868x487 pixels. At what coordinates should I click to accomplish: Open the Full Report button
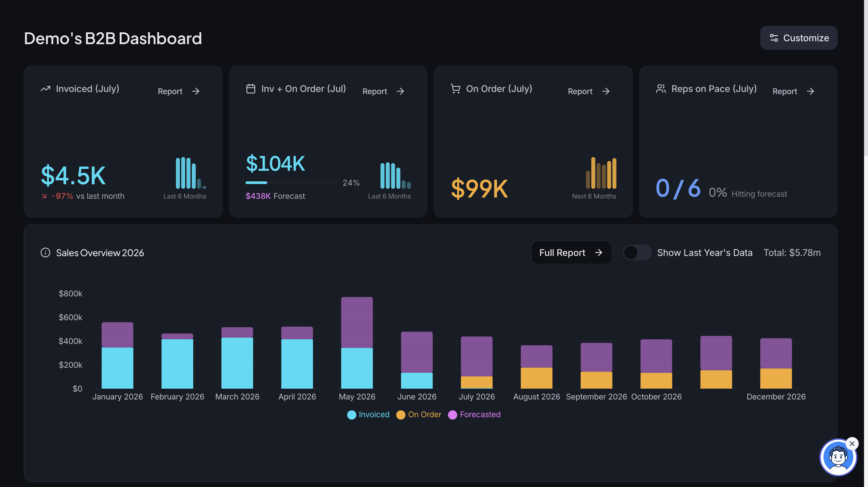coord(571,252)
